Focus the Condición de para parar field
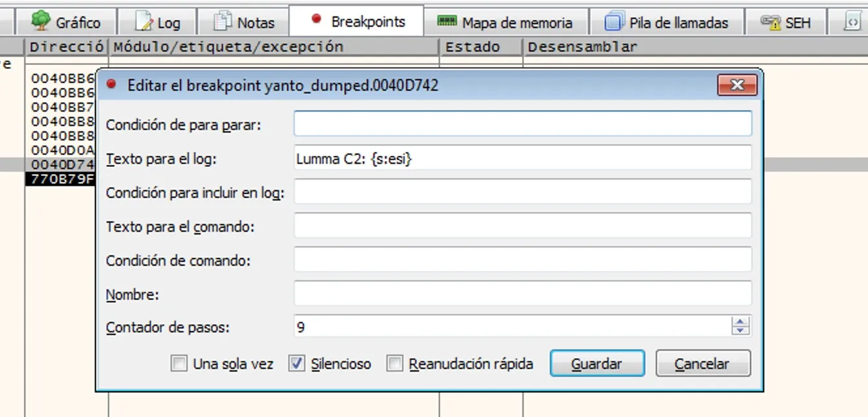868x417 pixels. click(x=523, y=123)
